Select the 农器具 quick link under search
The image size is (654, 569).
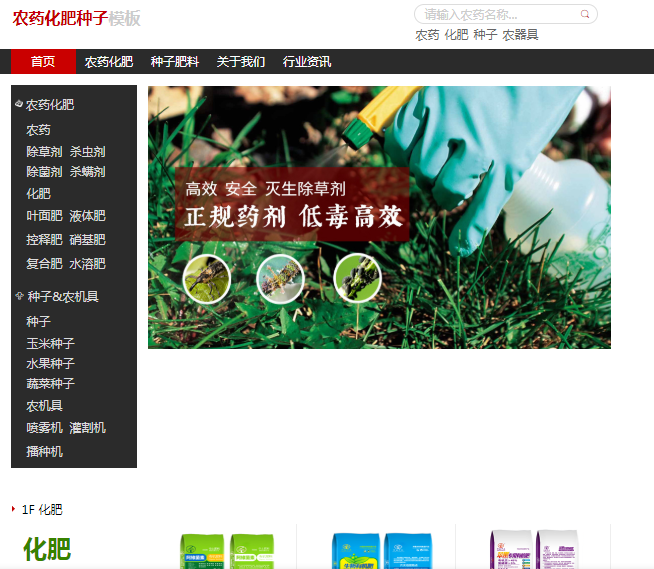[520, 35]
